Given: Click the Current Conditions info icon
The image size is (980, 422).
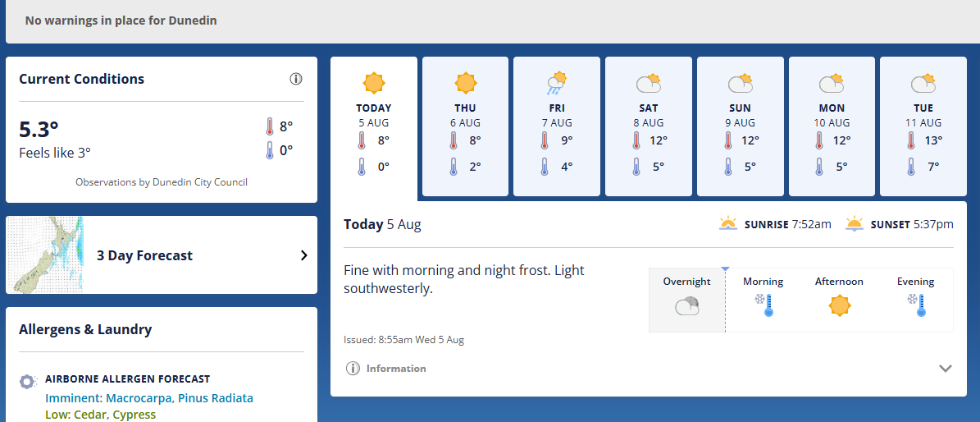Looking at the screenshot, I should click(296, 79).
